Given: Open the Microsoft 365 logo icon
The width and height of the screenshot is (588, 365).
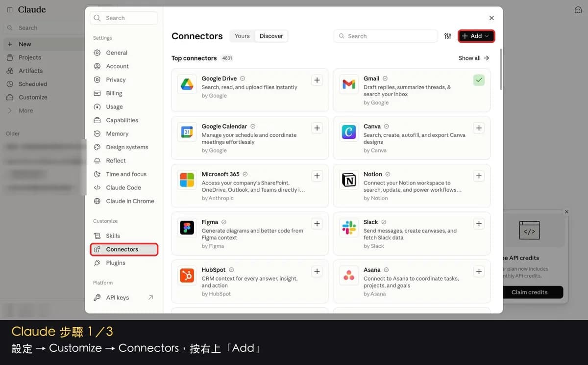Looking at the screenshot, I should point(187,180).
